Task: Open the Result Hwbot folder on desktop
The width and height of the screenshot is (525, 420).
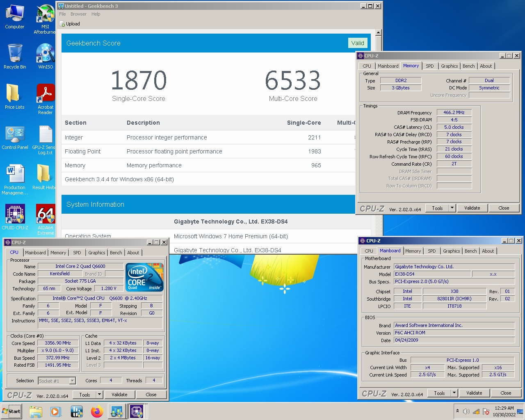Action: point(44,177)
